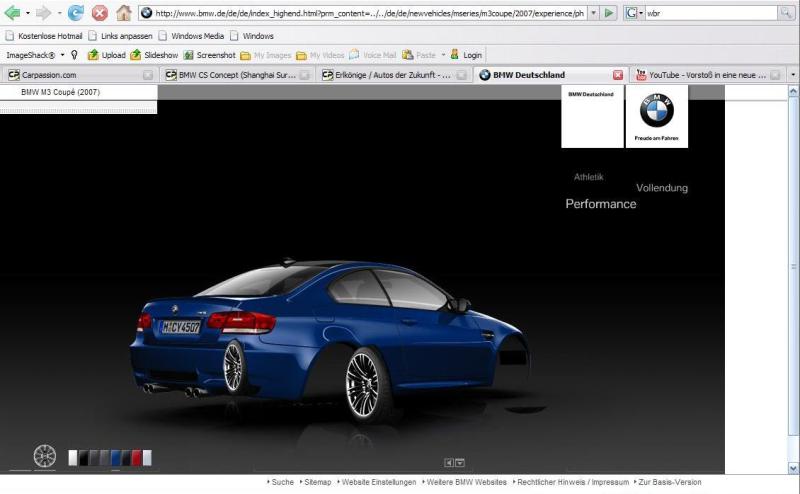Close the BMW Deutschland tab

click(x=617, y=75)
